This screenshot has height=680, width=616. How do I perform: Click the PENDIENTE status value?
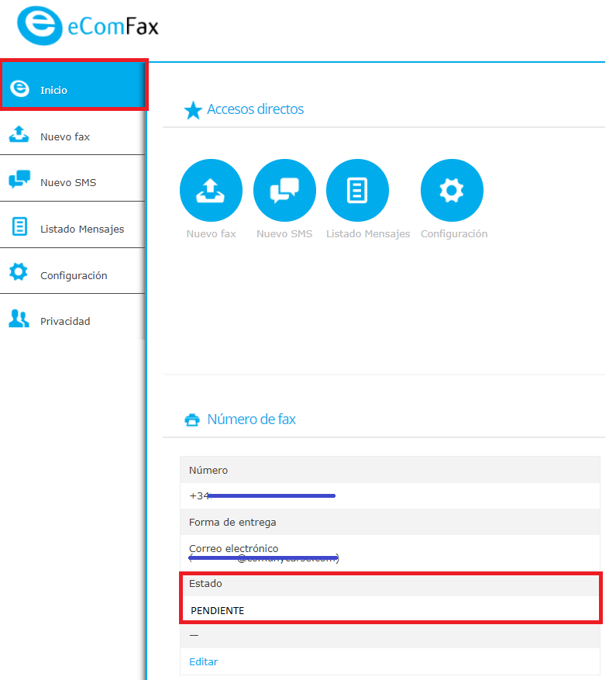pyautogui.click(x=218, y=611)
